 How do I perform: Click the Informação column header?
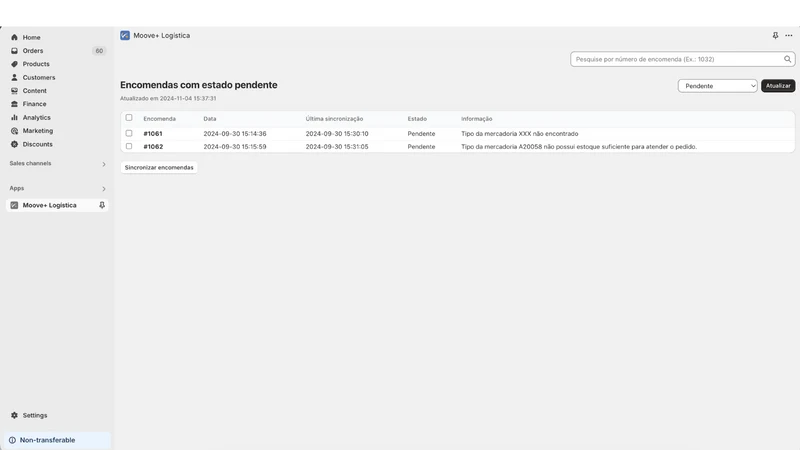point(477,119)
